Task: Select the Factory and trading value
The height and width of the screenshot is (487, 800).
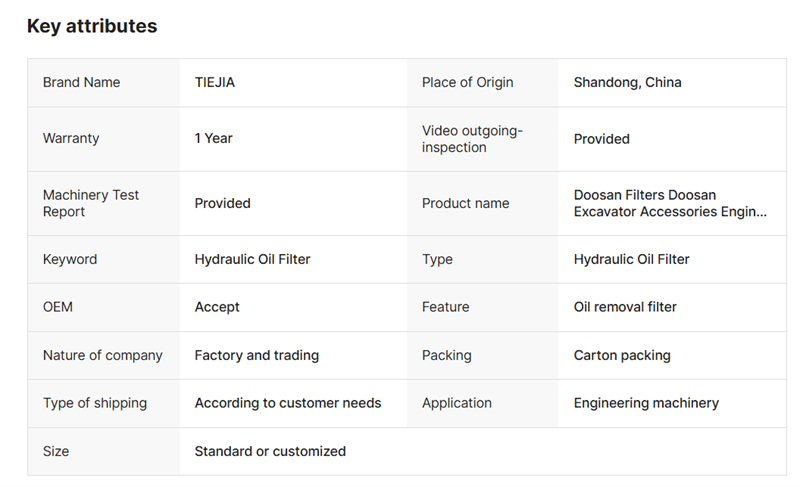Action: pos(256,355)
